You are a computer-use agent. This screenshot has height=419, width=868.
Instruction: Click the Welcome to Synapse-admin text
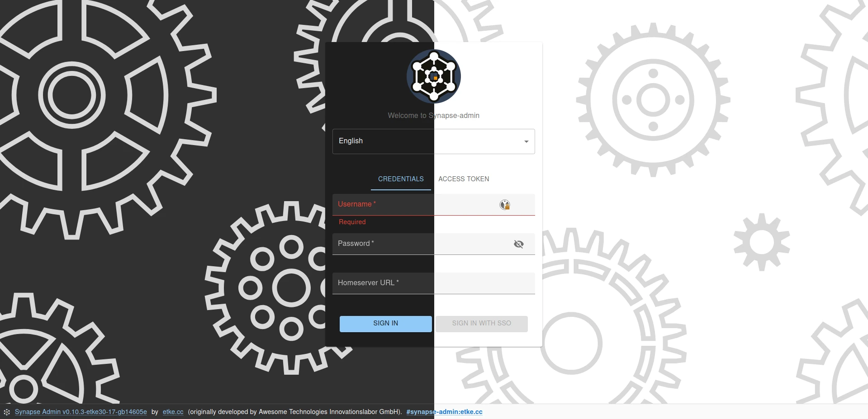(433, 115)
